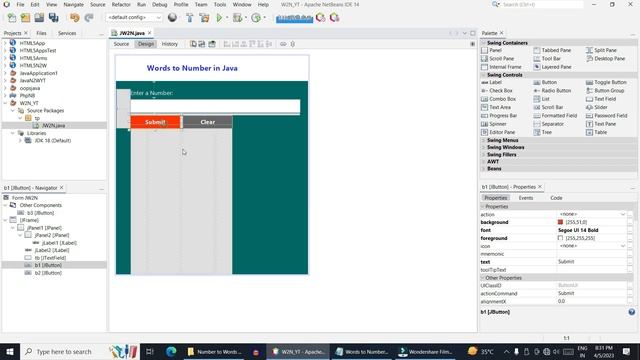Click the Submit button in form design

(x=156, y=122)
